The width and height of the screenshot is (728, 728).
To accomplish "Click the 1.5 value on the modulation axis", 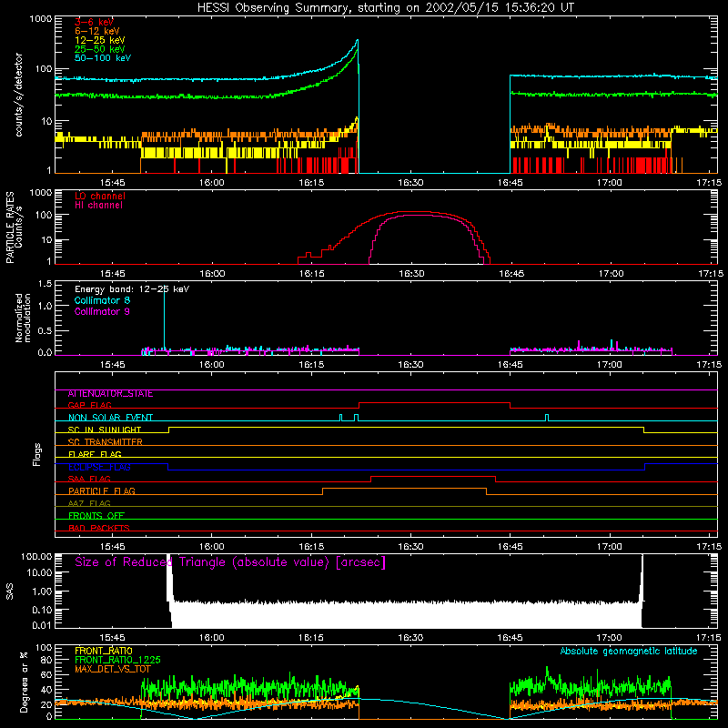I will [x=45, y=284].
